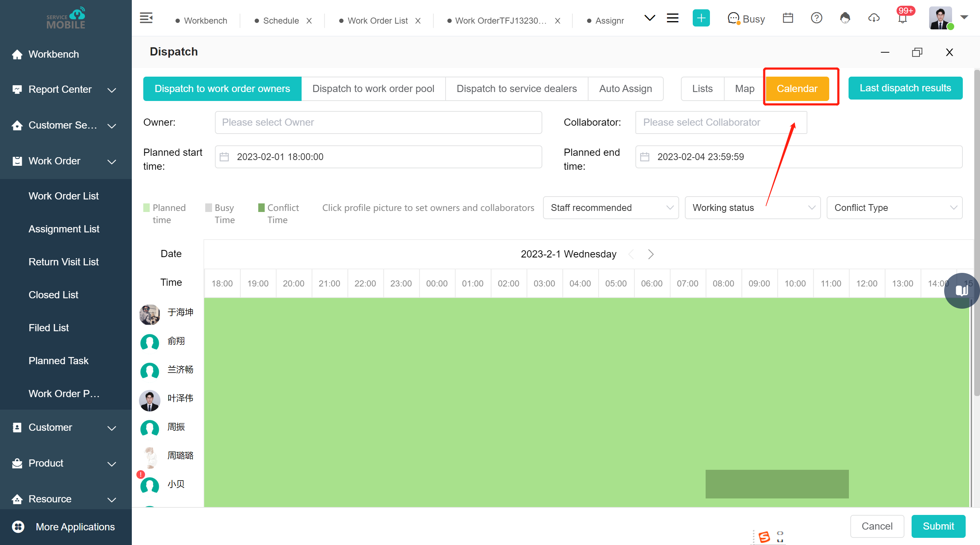Image resolution: width=980 pixels, height=545 pixels.
Task: Select 叶泽伟 profile picture
Action: point(149,400)
